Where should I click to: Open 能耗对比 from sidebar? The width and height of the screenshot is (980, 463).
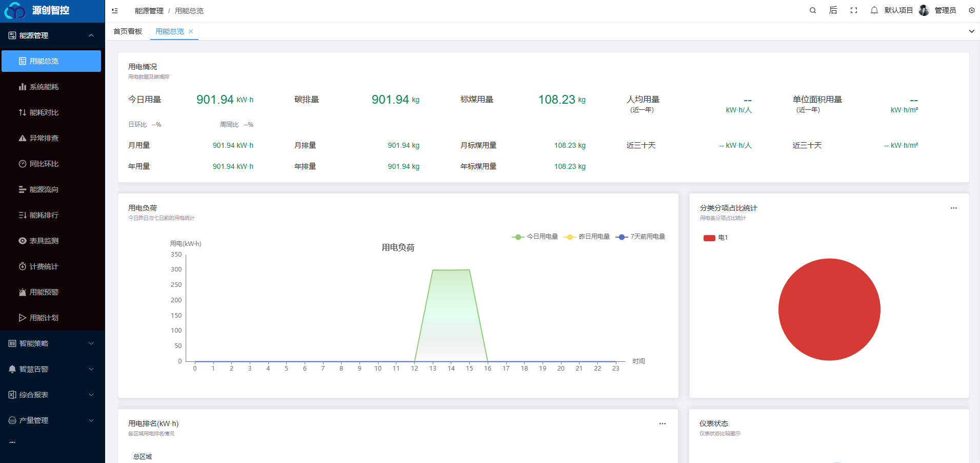pyautogui.click(x=51, y=112)
